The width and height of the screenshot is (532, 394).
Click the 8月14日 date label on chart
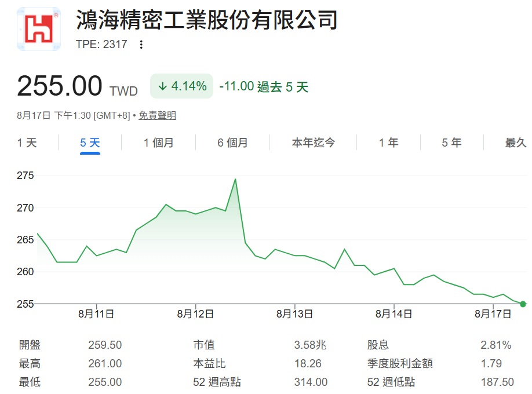pos(393,314)
